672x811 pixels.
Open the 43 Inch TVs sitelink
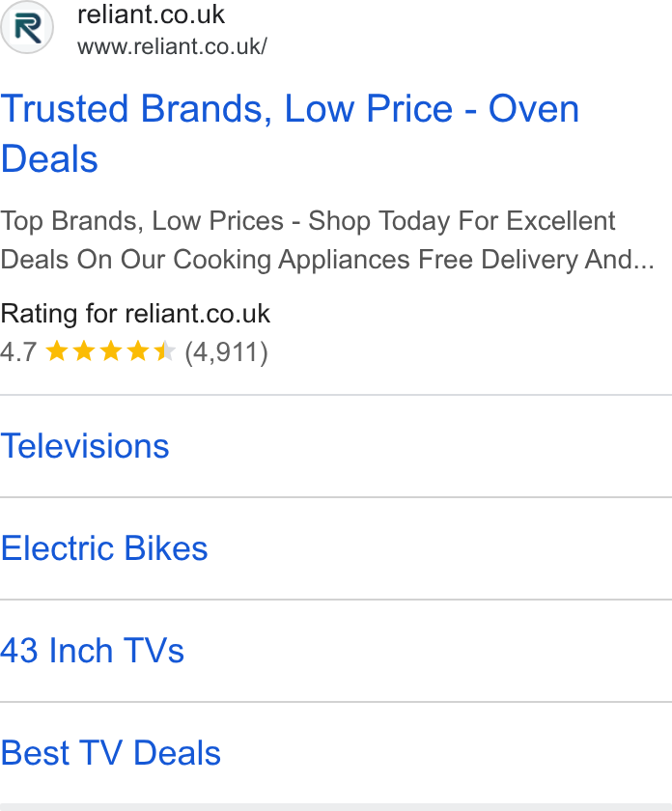pyautogui.click(x=92, y=650)
